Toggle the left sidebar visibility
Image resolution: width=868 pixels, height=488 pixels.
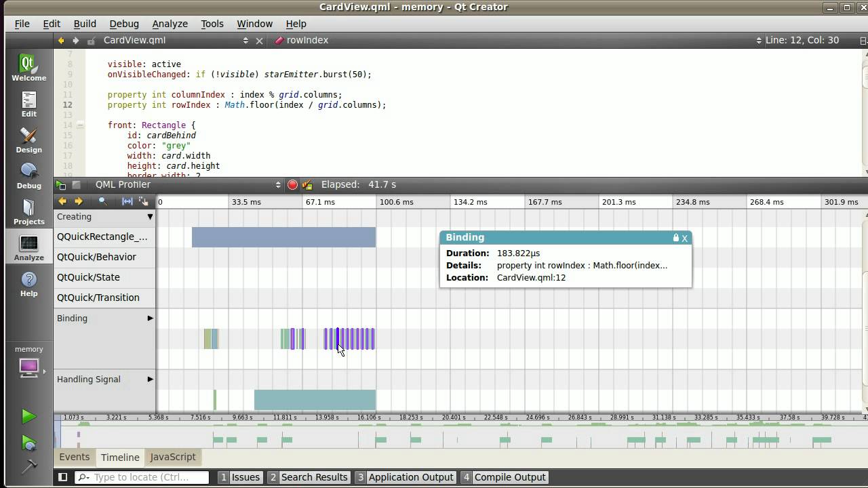click(x=62, y=477)
